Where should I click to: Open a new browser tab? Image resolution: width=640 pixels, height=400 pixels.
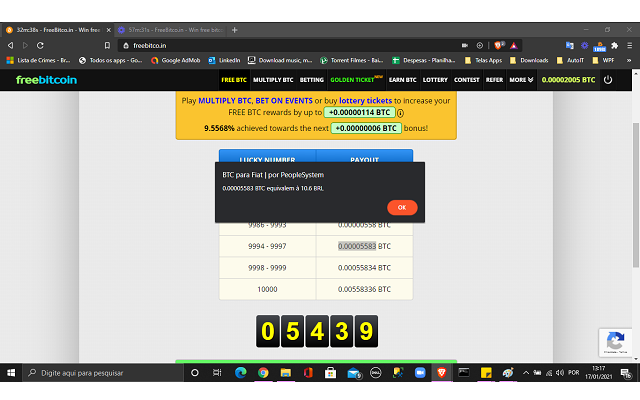point(235,30)
